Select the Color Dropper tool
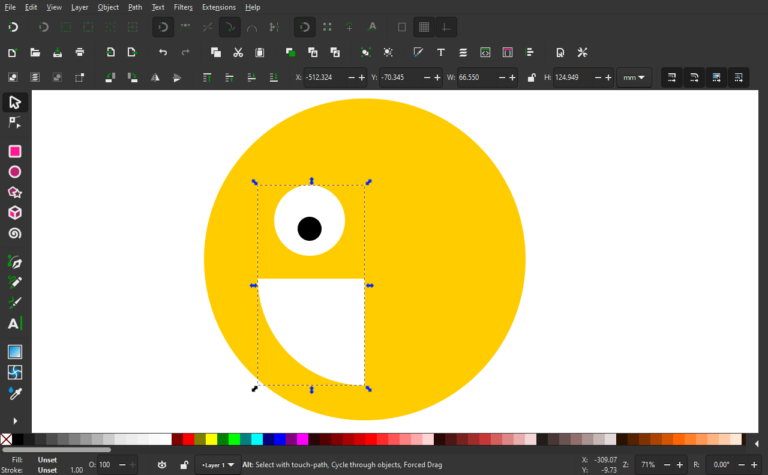Viewport: 768px width, 475px height. pos(15,393)
